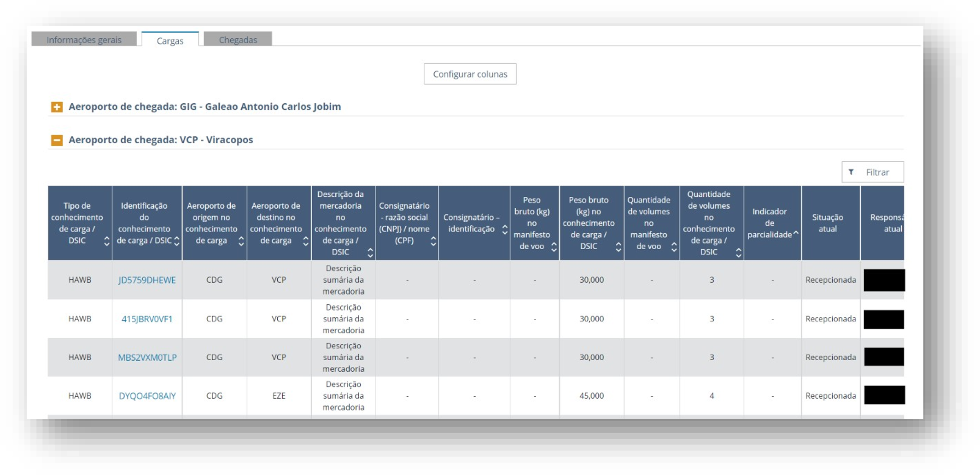Screen dimensions: 980x475
Task: Switch to the Informações gerais tab
Action: point(84,40)
